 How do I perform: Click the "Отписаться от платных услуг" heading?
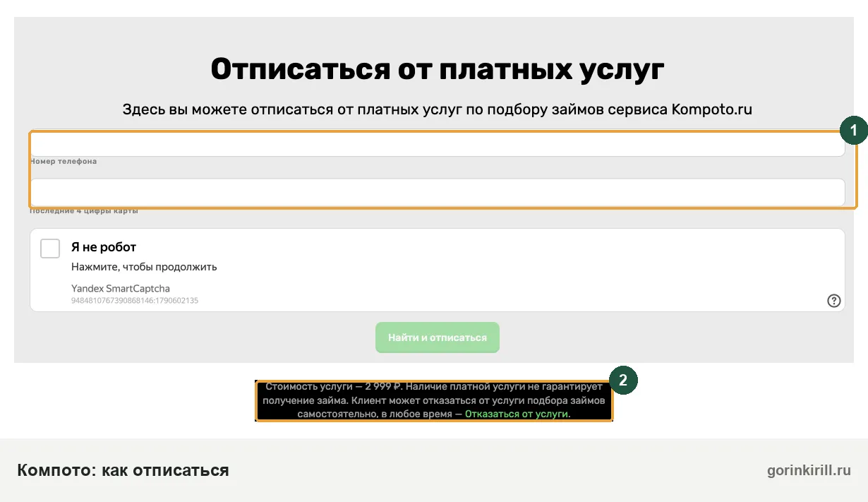point(438,69)
